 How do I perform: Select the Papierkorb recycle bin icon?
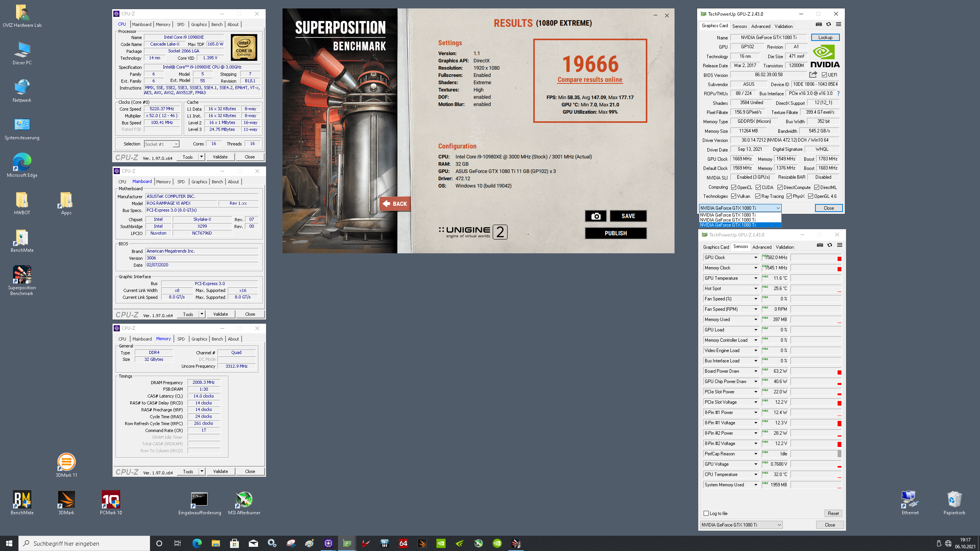point(954,503)
